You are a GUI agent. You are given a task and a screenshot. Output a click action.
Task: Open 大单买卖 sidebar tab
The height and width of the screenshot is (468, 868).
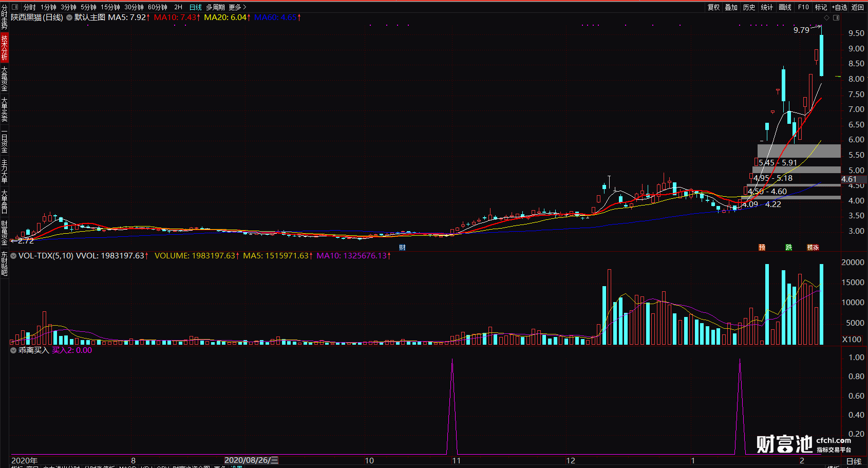pos(4,109)
